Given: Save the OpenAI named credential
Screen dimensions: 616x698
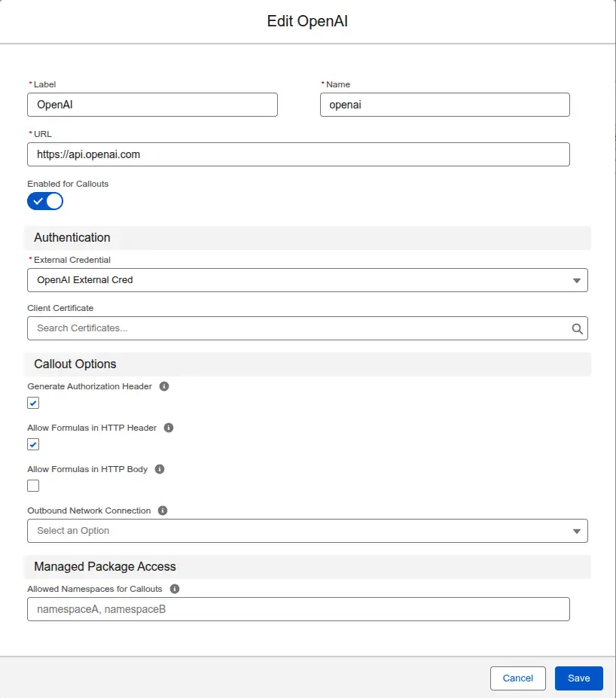Looking at the screenshot, I should click(578, 678).
